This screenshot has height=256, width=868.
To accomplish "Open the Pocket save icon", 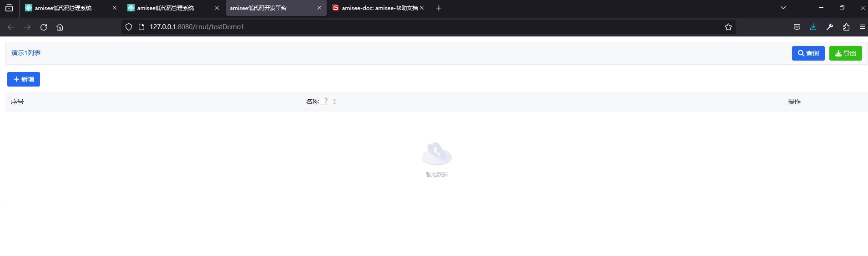I will [797, 27].
